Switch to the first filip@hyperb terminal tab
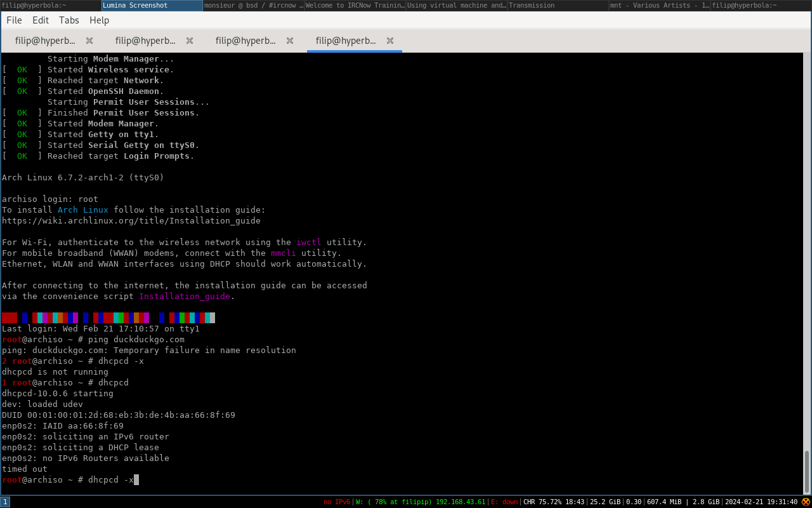This screenshot has width=812, height=508. pos(45,41)
